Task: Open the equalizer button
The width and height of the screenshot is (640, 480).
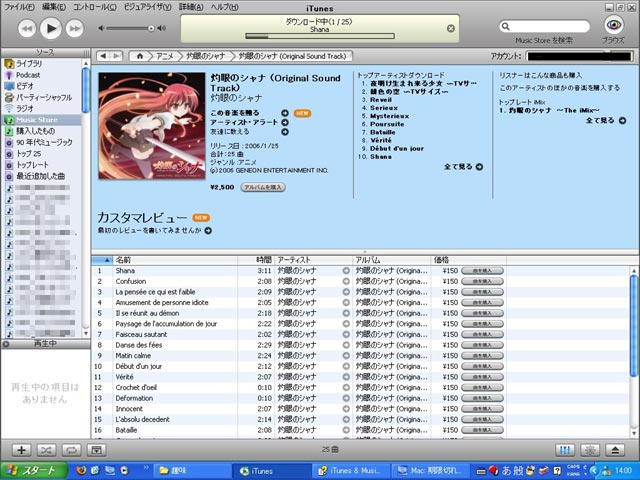Action: 565,450
